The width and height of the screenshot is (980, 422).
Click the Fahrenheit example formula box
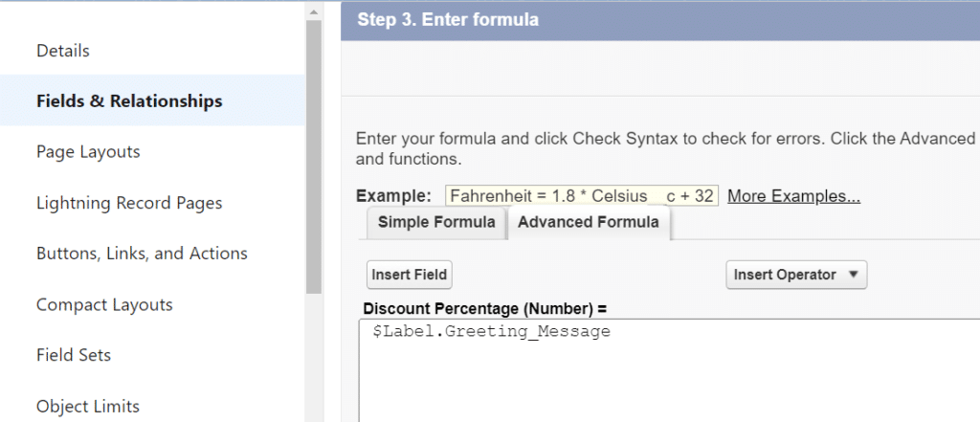point(582,196)
